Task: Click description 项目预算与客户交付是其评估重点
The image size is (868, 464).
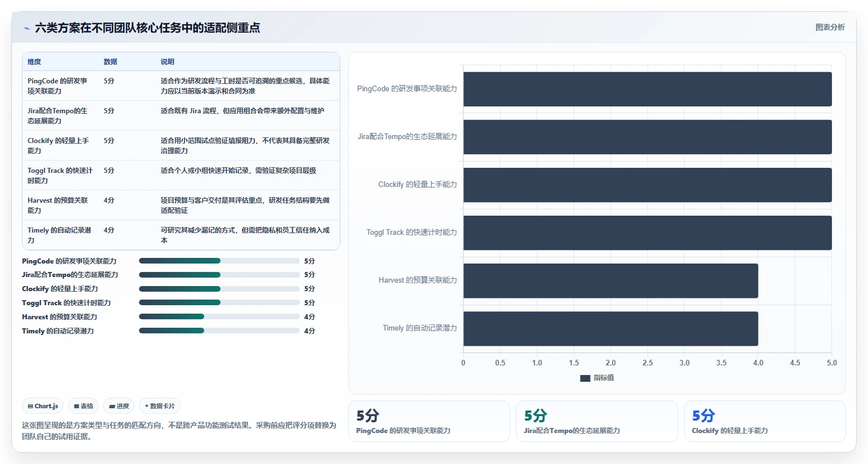Action: click(x=245, y=205)
